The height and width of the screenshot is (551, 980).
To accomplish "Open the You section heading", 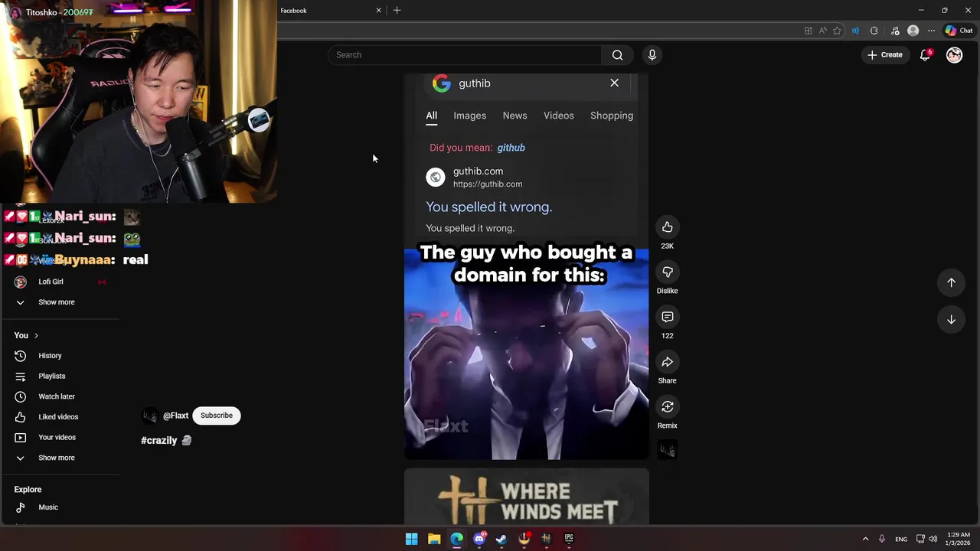I will click(26, 335).
